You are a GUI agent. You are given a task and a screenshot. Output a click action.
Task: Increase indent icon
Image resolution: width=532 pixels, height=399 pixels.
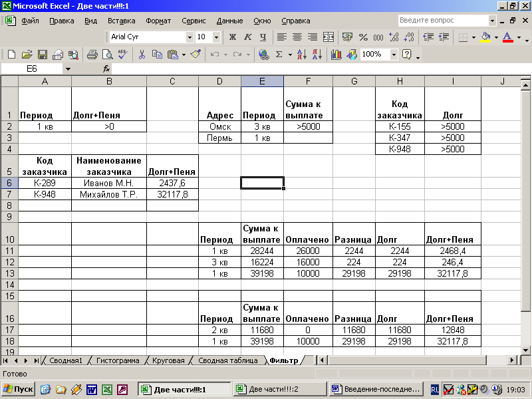[x=444, y=37]
